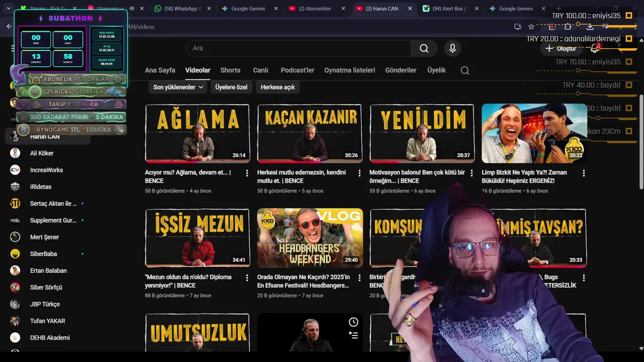644x362 pixels.
Task: Open the UMUTSUZLUK video thumbnail
Action: pos(197,332)
